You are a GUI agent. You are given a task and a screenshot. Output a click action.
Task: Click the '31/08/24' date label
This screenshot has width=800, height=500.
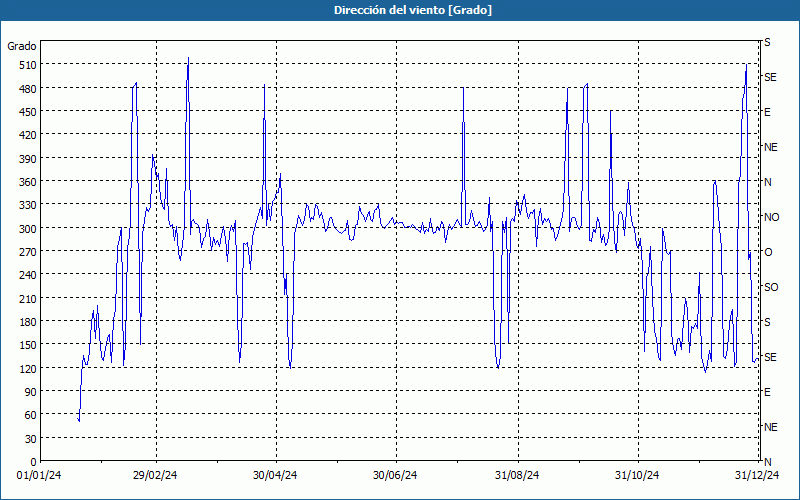(517, 476)
